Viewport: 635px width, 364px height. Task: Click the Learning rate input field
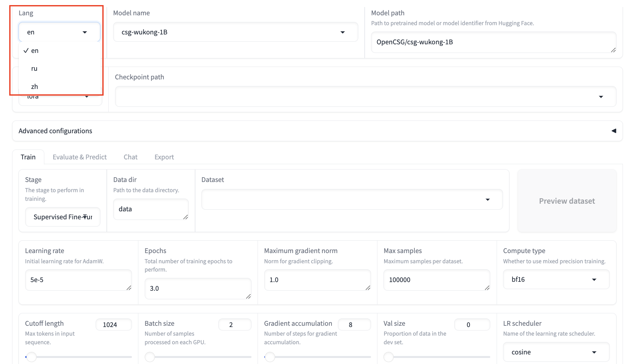click(x=78, y=280)
